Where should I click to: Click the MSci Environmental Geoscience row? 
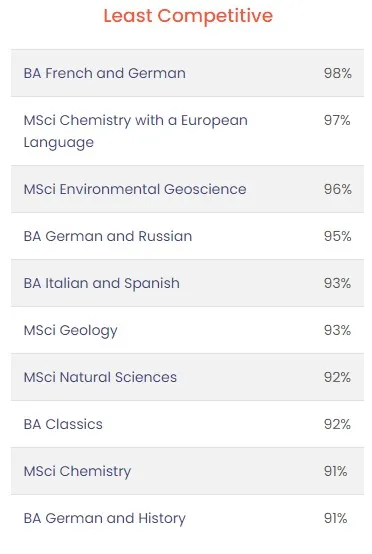point(187,189)
